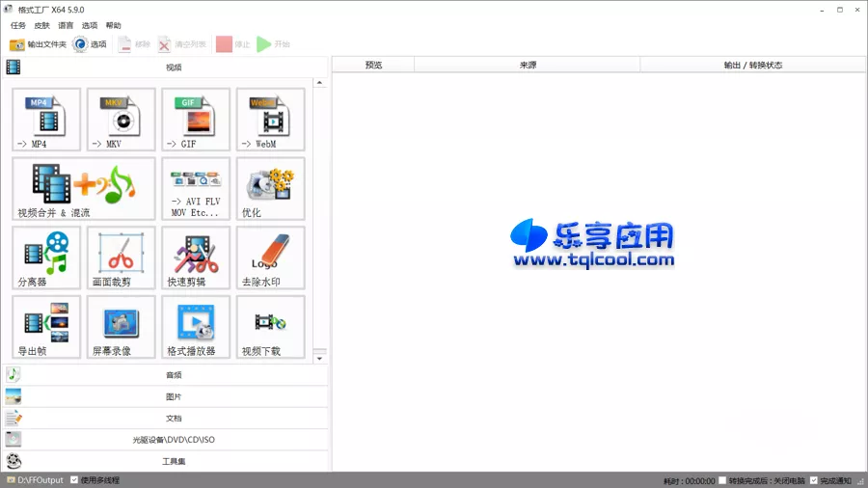Open the 去除水印 watermark remover
Image resolution: width=868 pixels, height=488 pixels.
(271, 258)
